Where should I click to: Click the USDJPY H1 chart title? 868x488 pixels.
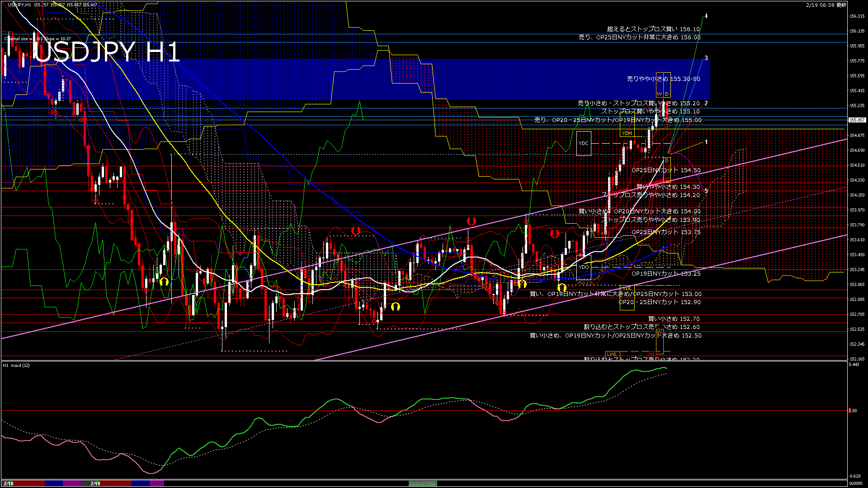tap(107, 52)
